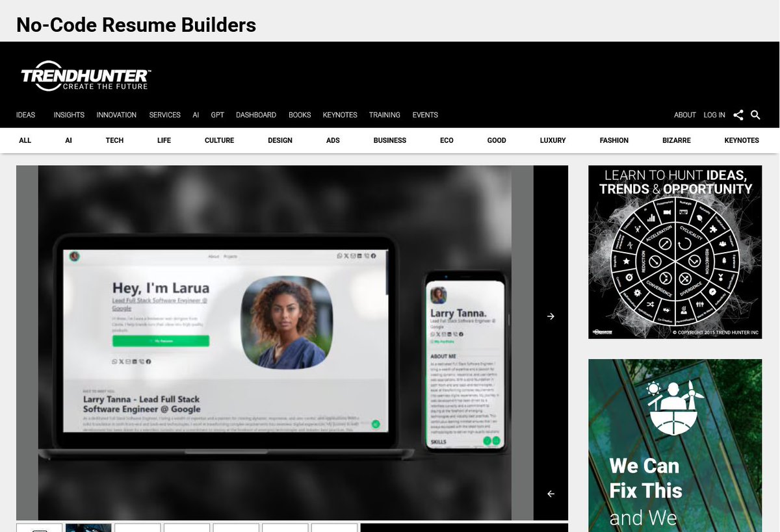Click the ABOUT link
Screen dimensions: 780x532
[x=685, y=115]
